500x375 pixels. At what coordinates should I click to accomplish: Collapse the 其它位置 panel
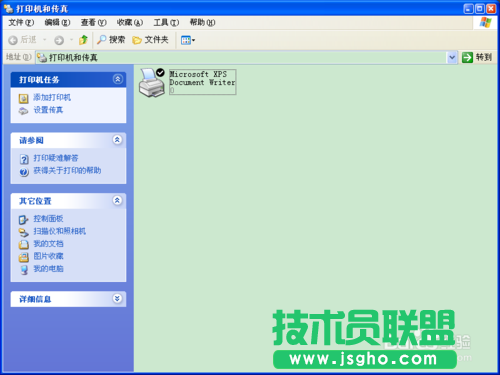pyautogui.click(x=117, y=201)
